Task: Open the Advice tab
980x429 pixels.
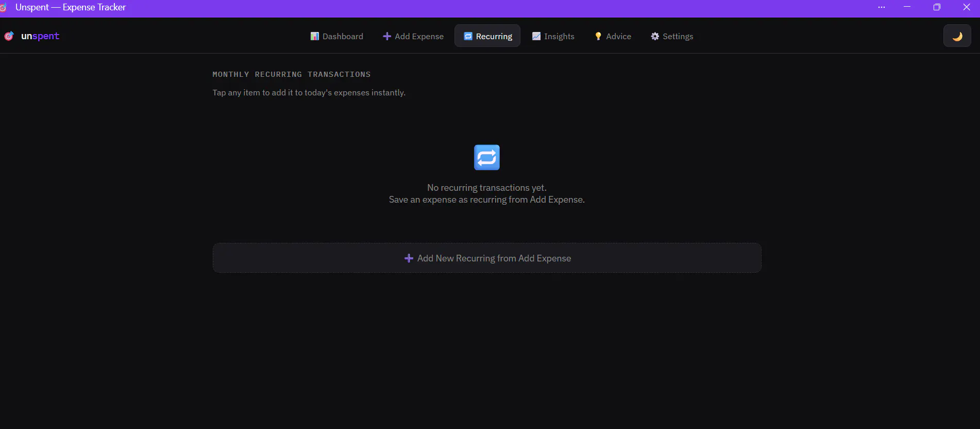Action: [x=612, y=36]
